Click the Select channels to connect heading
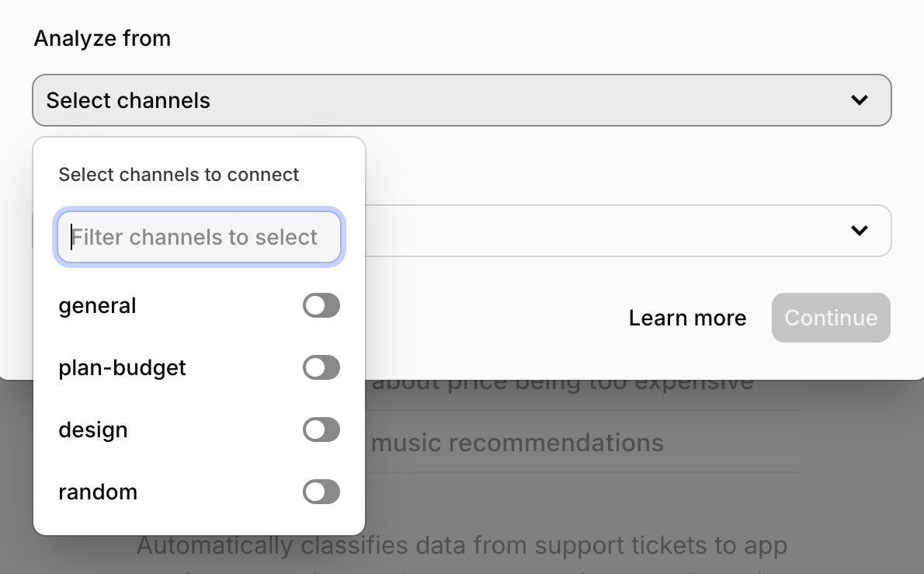Image resolution: width=924 pixels, height=574 pixels. tap(179, 175)
